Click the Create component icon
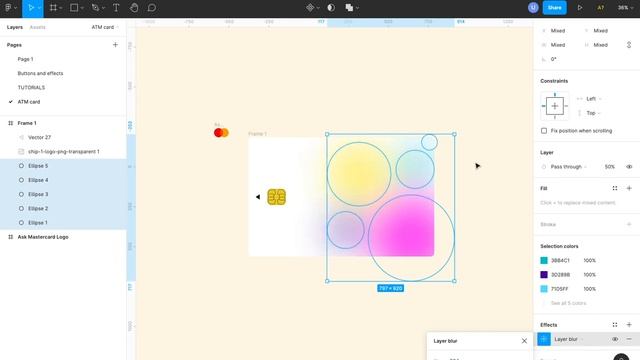The image size is (640, 360). click(x=310, y=8)
